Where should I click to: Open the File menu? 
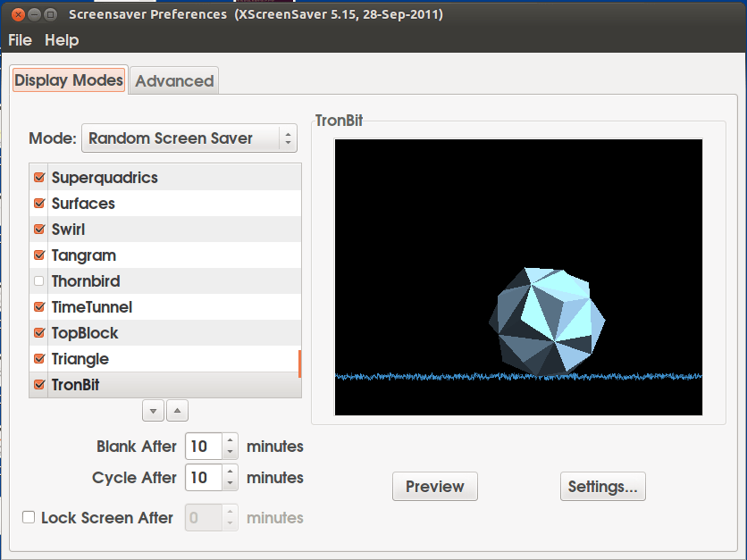(20, 40)
